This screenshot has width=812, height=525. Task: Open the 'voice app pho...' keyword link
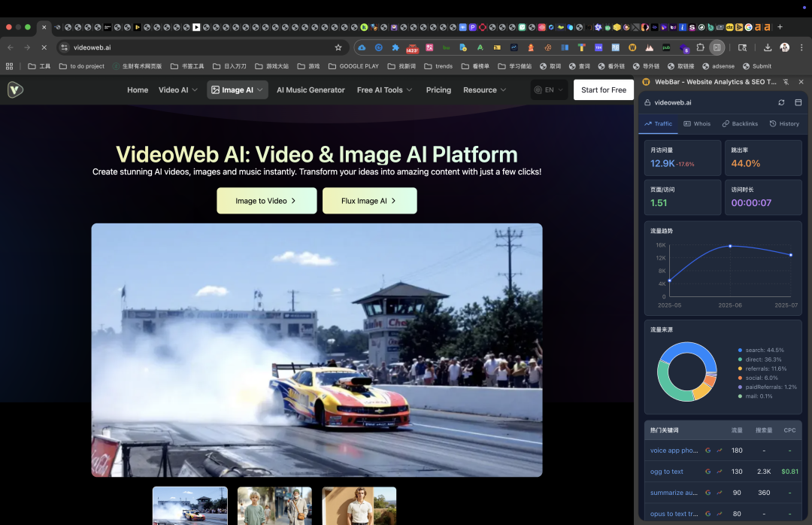coord(674,451)
